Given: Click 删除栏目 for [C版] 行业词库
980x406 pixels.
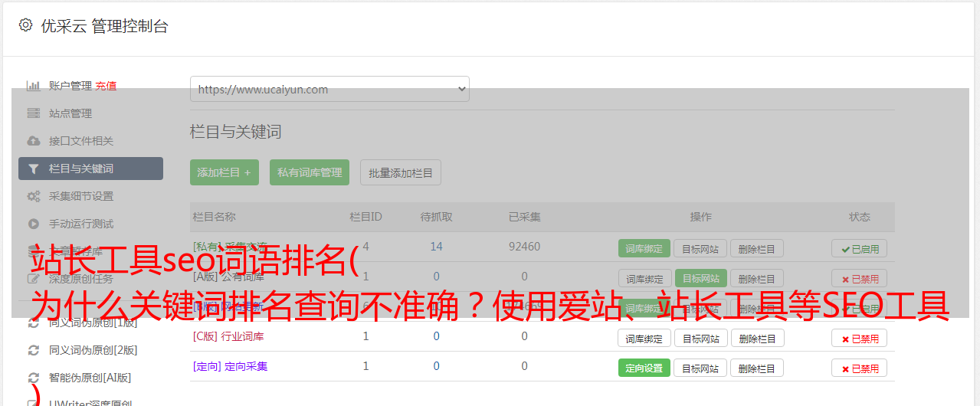Looking at the screenshot, I should click(x=757, y=338).
